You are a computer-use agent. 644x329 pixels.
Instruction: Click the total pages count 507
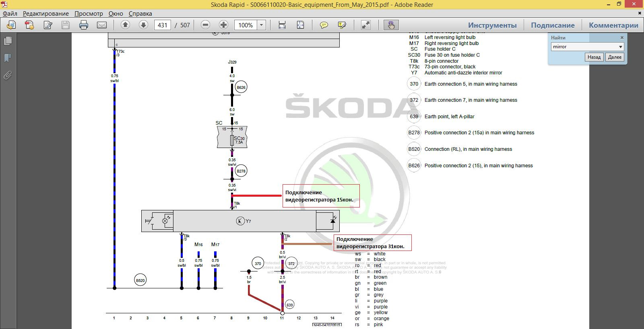pyautogui.click(x=185, y=25)
